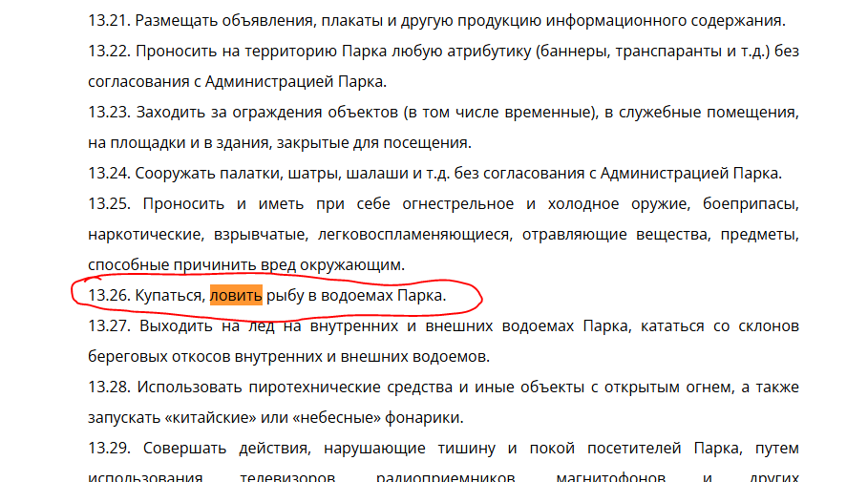Click the quoted word "«небесные»"
Screen dimensions: 868x482
336,418
